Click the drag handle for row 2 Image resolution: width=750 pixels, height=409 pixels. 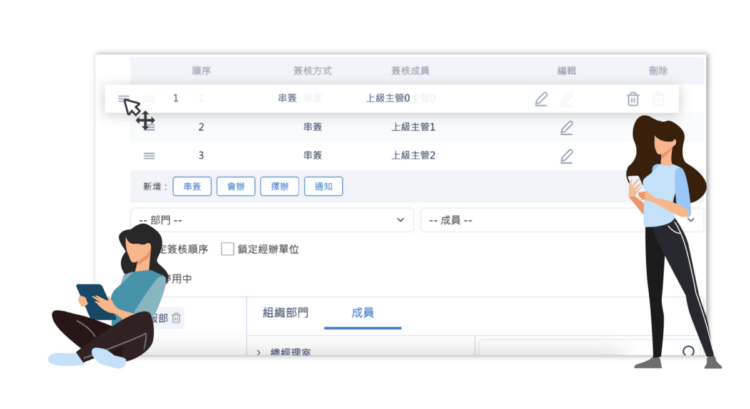[x=149, y=127]
